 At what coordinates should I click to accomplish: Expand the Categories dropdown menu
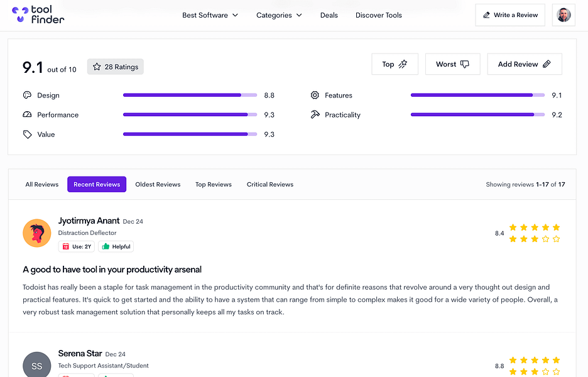[279, 15]
